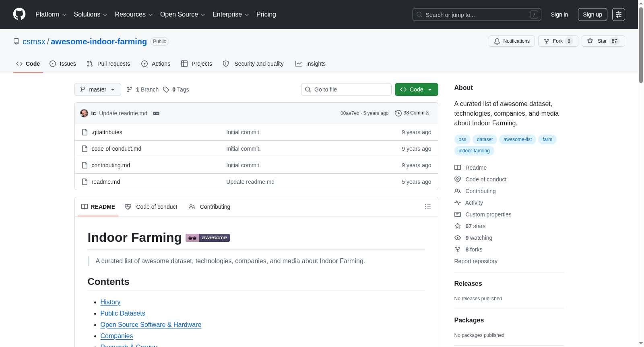Click the file icon for contributing.md

click(85, 165)
